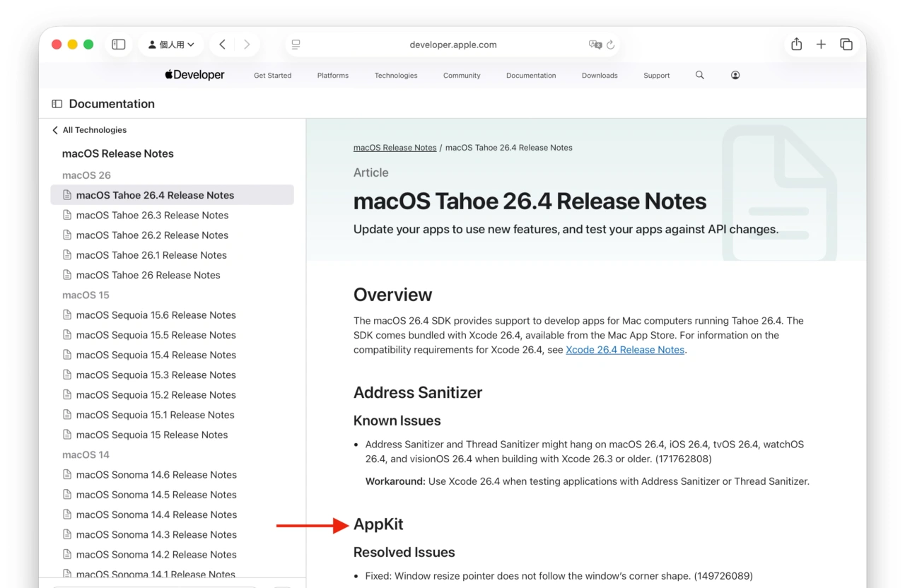Follow the Xcode 26.4 Release Notes link
This screenshot has height=588, width=905.
click(x=625, y=350)
